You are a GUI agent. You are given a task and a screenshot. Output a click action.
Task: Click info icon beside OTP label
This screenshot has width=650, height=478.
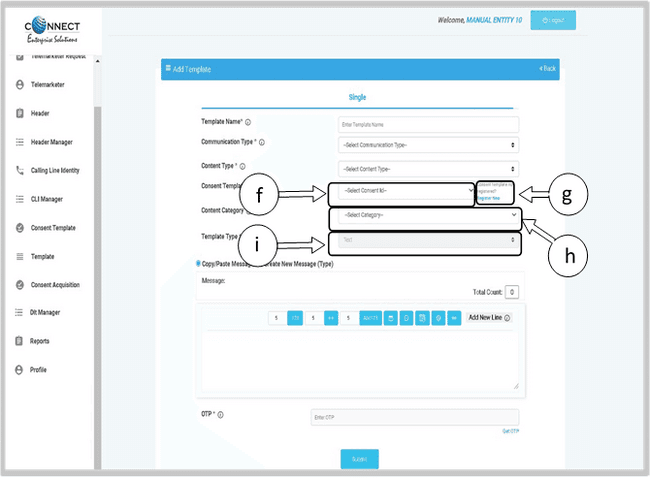220,414
